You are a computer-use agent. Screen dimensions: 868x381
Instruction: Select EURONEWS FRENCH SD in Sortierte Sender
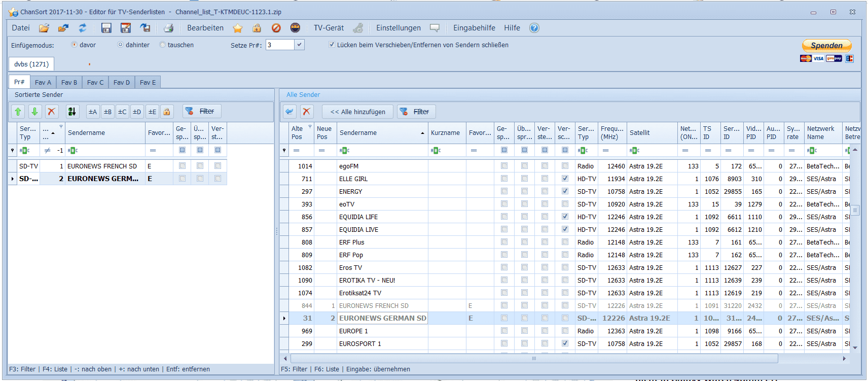117,166
